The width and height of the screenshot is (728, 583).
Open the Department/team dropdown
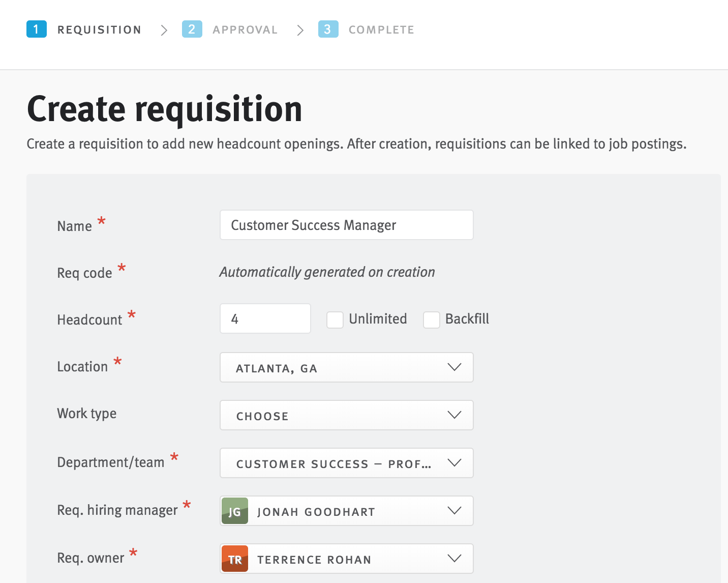pos(346,463)
